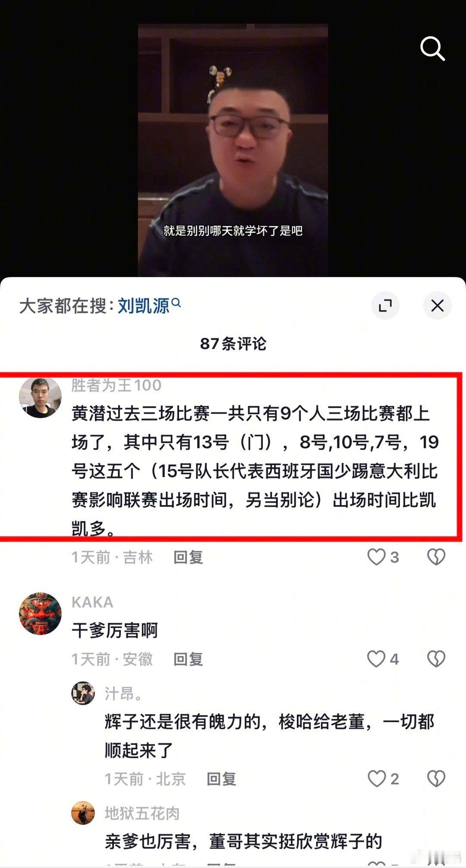Dislike the reply by 汁昂。
This screenshot has height=868, width=466.
[436, 778]
